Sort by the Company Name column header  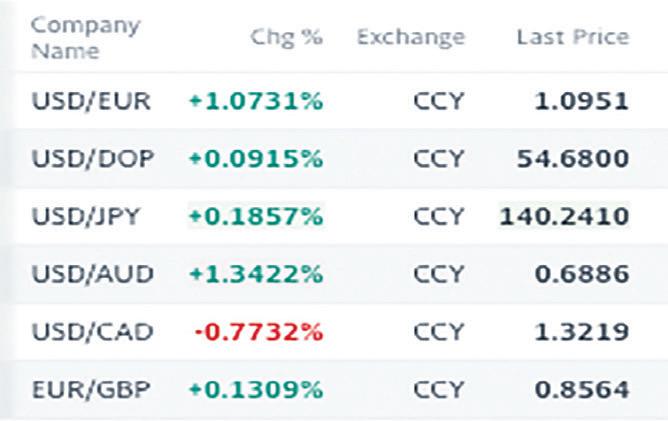73,37
